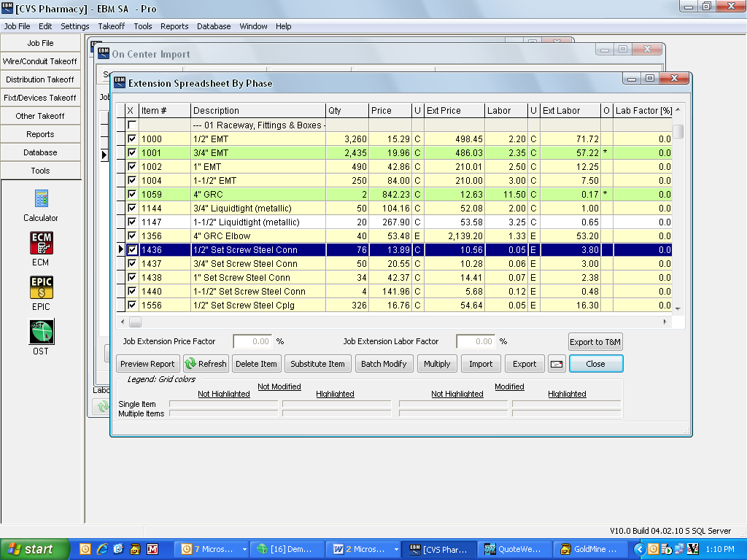Launch the OST tool icon
The height and width of the screenshot is (560, 747).
pos(41,332)
